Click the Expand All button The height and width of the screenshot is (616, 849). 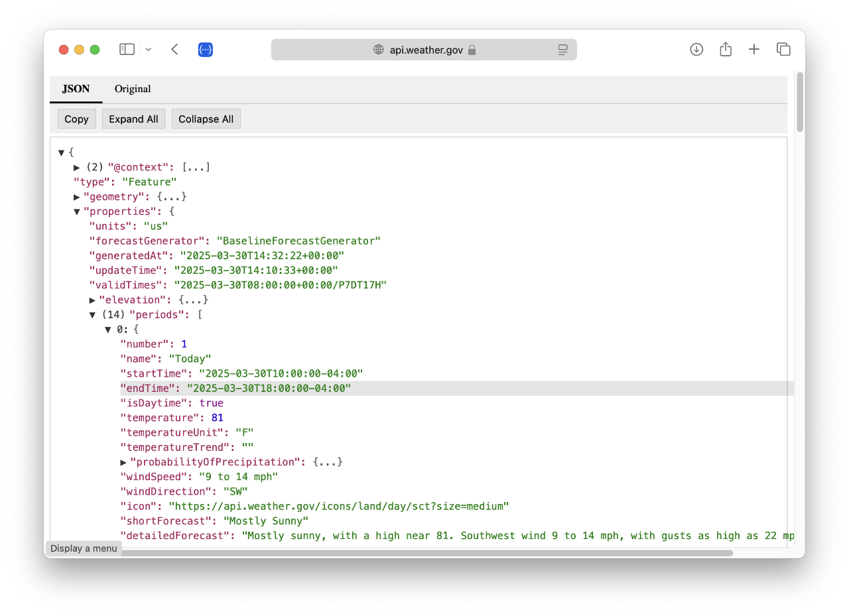[133, 119]
